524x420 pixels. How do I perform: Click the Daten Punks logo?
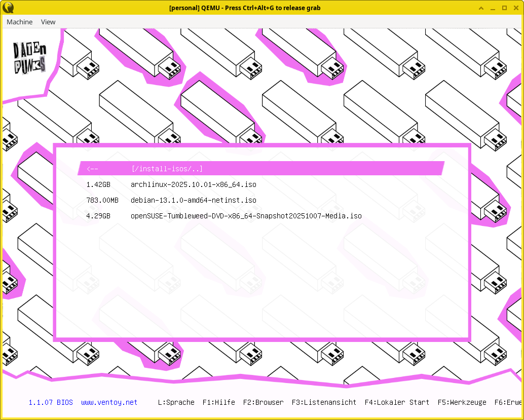pos(30,58)
